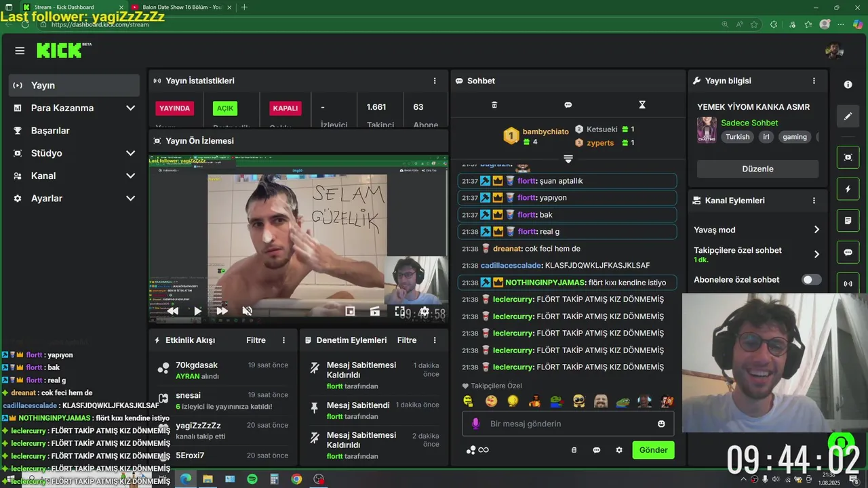Screen dimensions: 868x488
Task: Click the browser address bar URL
Action: click(100, 24)
